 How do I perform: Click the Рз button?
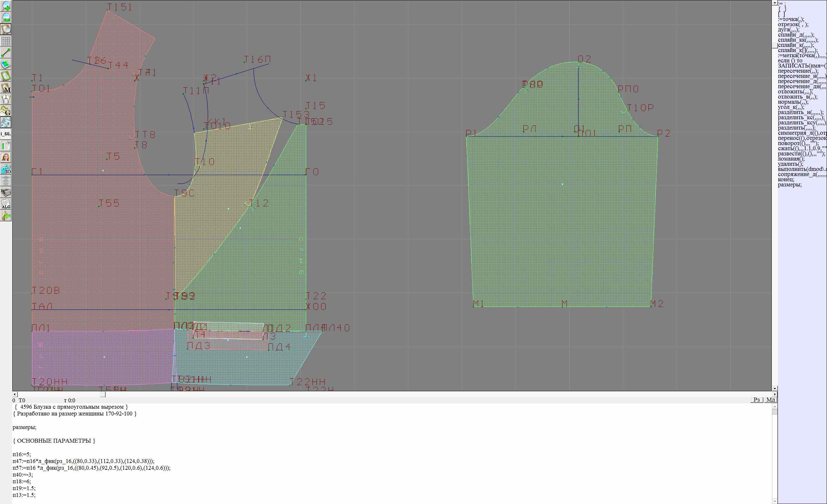tap(757, 400)
